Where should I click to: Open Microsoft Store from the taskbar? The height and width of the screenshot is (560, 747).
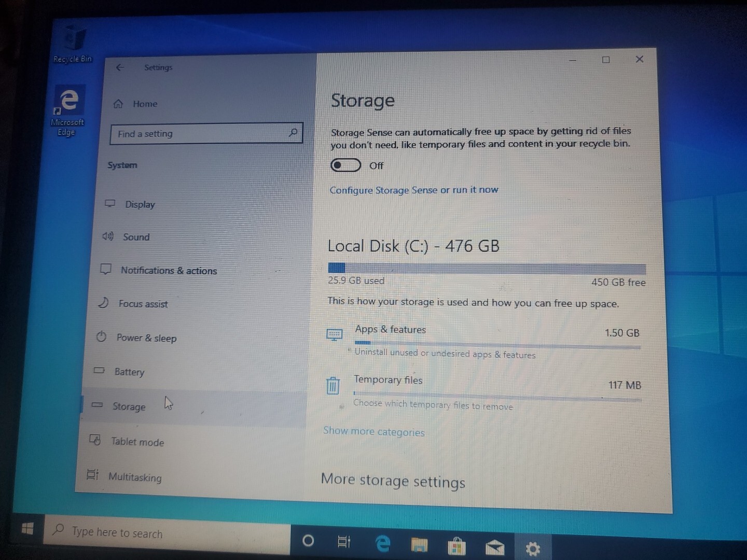(x=457, y=547)
